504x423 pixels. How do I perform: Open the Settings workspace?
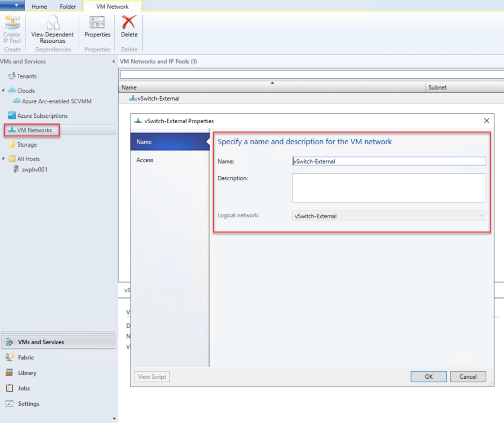pos(29,404)
